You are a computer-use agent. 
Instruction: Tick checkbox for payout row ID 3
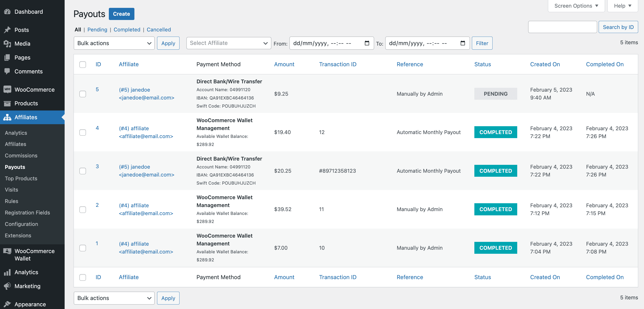(x=83, y=171)
